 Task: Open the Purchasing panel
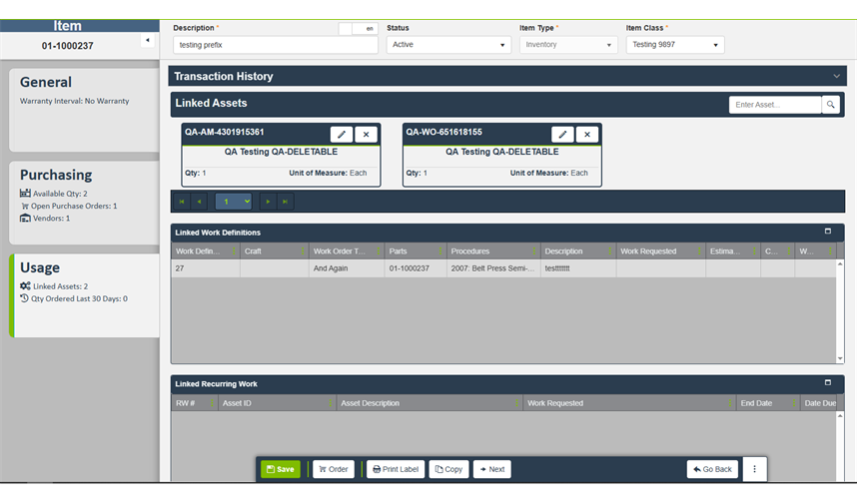pyautogui.click(x=80, y=196)
